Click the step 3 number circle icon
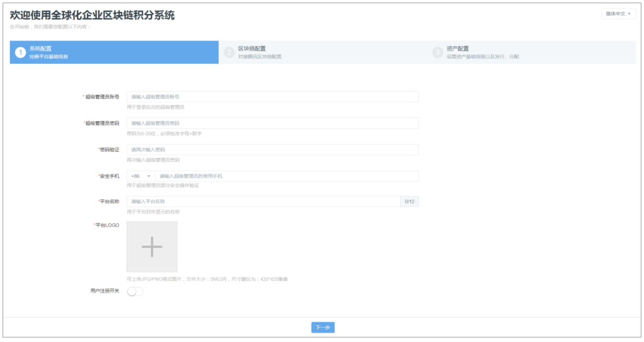The image size is (644, 342). pyautogui.click(x=437, y=52)
